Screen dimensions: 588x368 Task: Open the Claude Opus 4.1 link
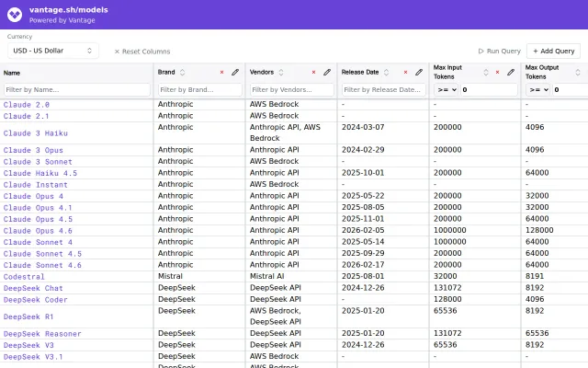pos(38,208)
